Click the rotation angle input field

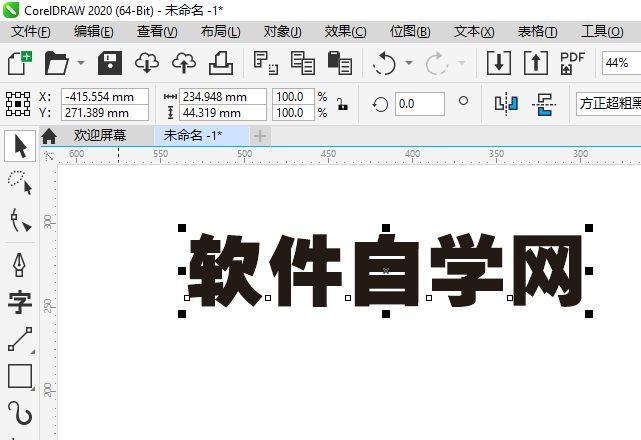419,103
